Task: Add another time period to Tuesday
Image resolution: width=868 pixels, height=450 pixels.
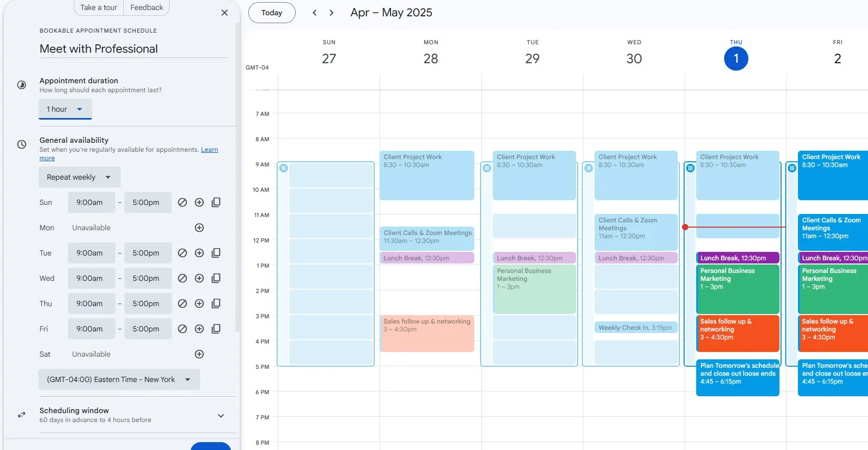Action: (x=199, y=253)
